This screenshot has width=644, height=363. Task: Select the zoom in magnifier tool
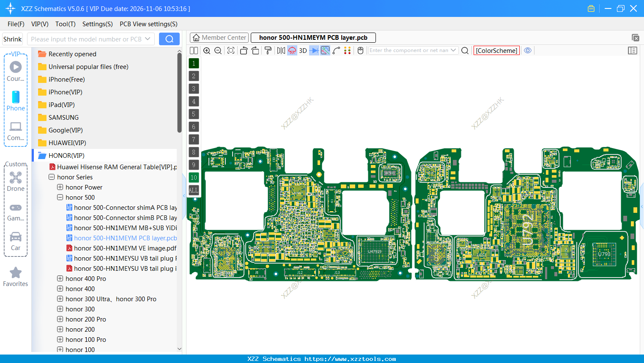coord(207,50)
